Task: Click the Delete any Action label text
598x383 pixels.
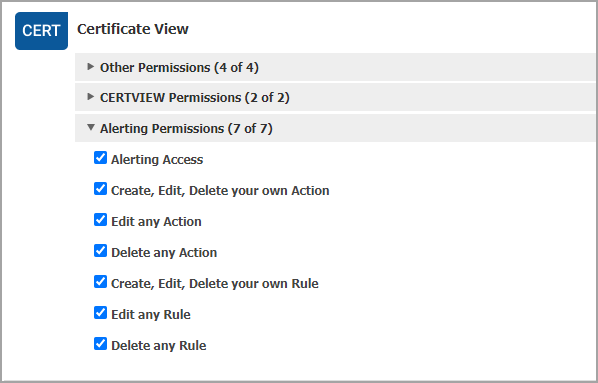Action: (x=164, y=253)
